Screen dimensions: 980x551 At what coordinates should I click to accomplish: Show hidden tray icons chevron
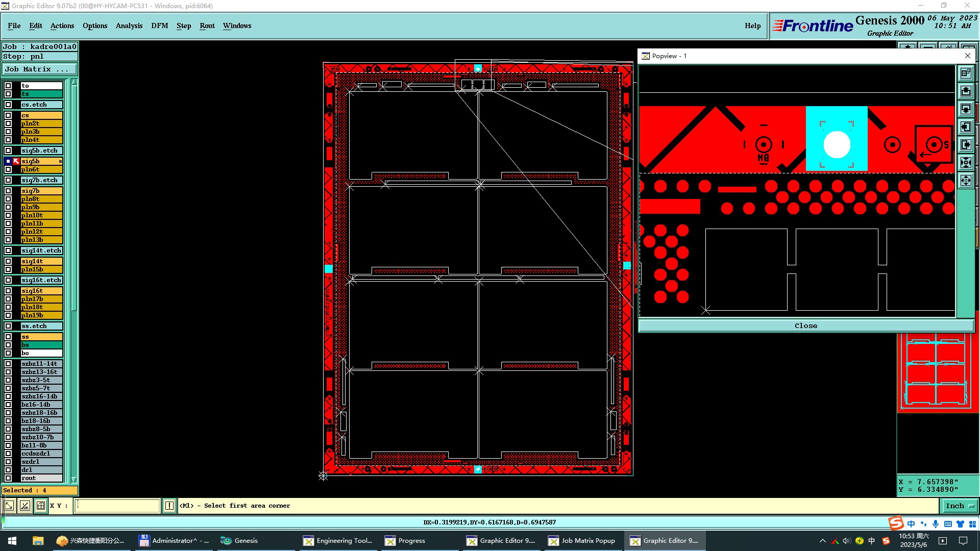tap(822, 541)
